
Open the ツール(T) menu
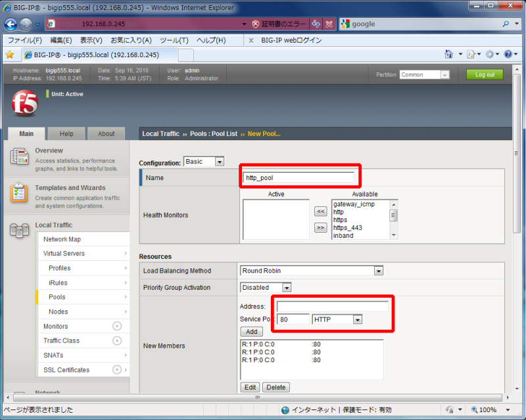tap(174, 41)
